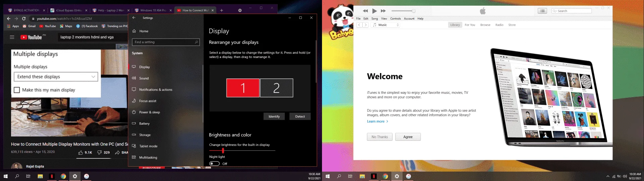Open the iTunes Help menu
This screenshot has width=644, height=181.
pos(420,19)
